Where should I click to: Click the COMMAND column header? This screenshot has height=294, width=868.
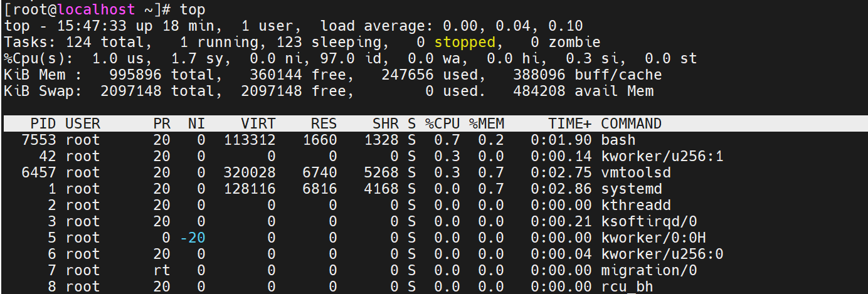tap(632, 123)
